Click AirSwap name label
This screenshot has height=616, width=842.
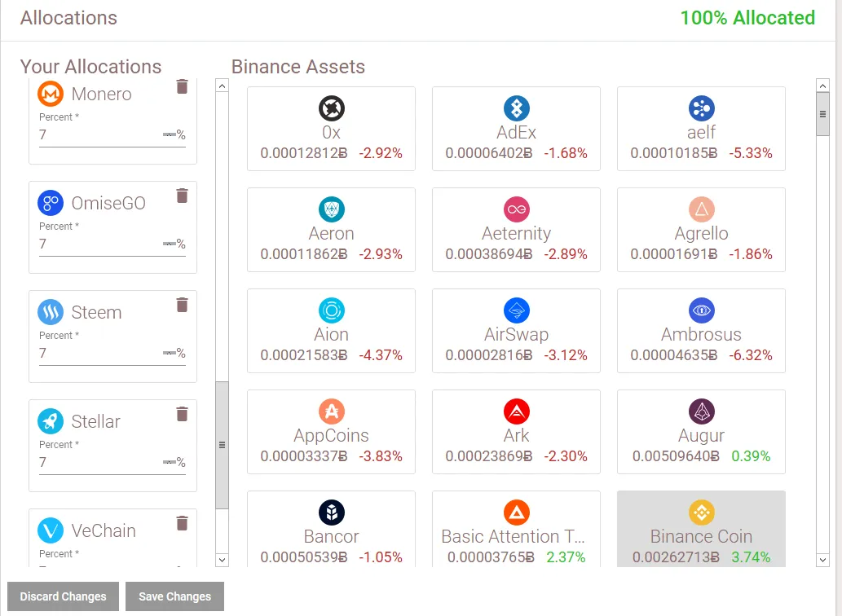coord(517,334)
